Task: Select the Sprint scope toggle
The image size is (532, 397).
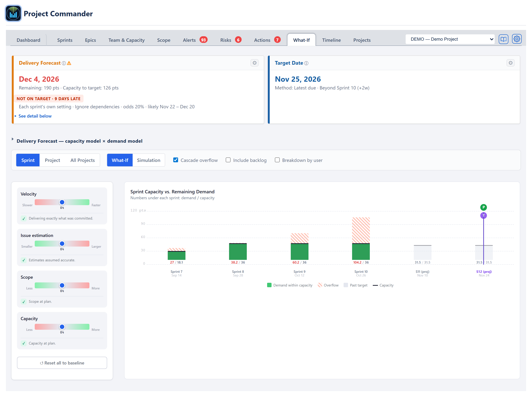Action: (x=28, y=160)
